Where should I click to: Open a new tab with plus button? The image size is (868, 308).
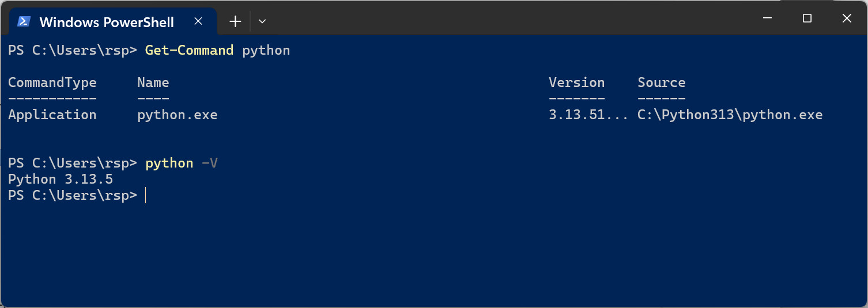[235, 21]
